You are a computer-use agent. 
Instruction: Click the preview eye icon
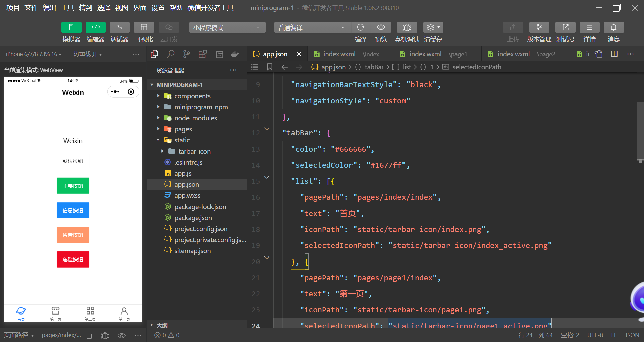(x=381, y=27)
